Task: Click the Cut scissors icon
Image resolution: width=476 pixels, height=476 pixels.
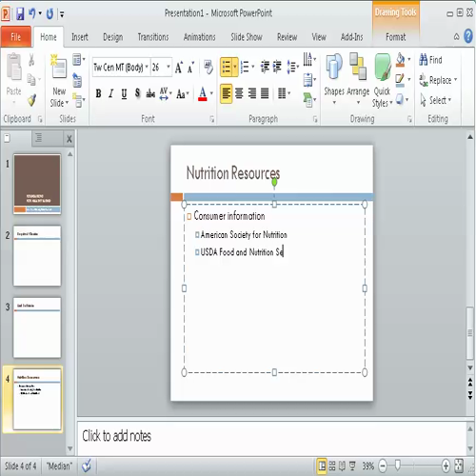Action: click(31, 60)
